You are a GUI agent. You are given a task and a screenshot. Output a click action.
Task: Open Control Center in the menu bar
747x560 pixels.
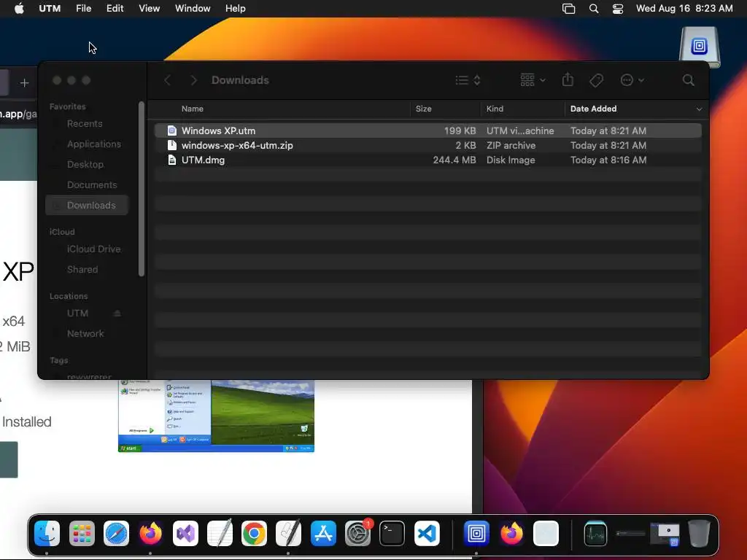(618, 9)
